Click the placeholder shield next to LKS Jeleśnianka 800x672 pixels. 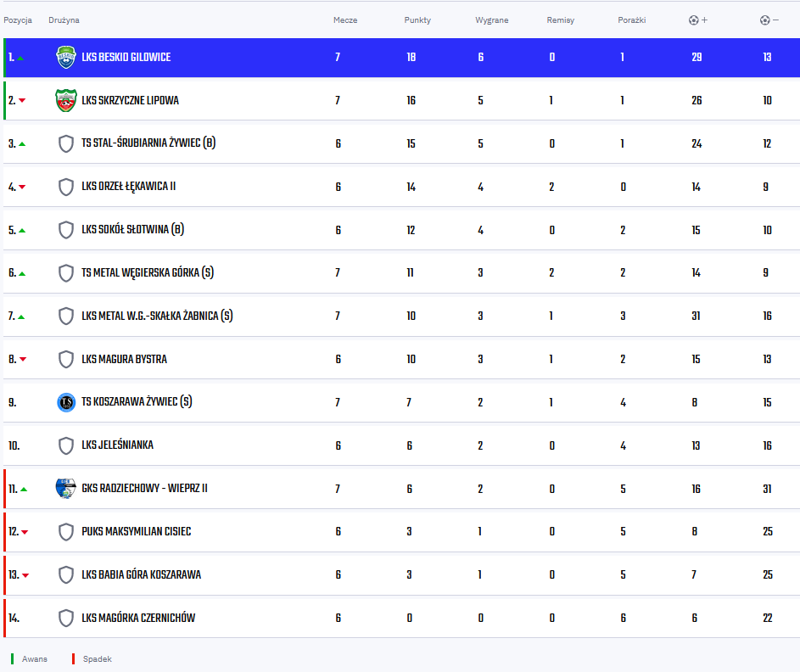[x=66, y=445]
